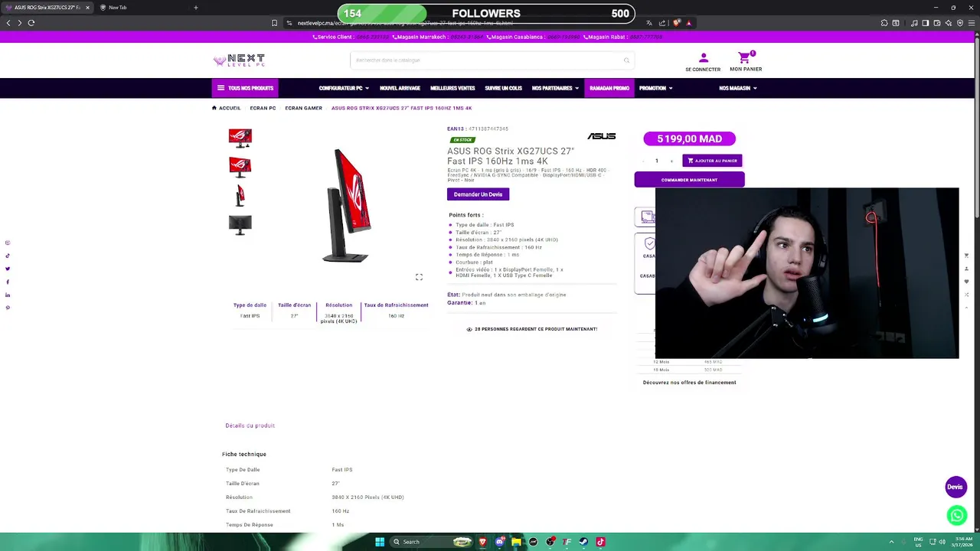Open TikTok app in the taskbar
980x551 pixels.
click(x=600, y=542)
